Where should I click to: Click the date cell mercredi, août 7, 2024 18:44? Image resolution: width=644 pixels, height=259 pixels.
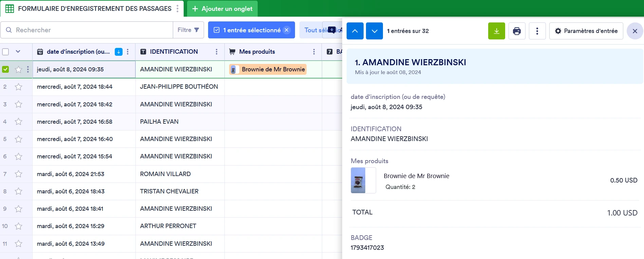(84, 87)
